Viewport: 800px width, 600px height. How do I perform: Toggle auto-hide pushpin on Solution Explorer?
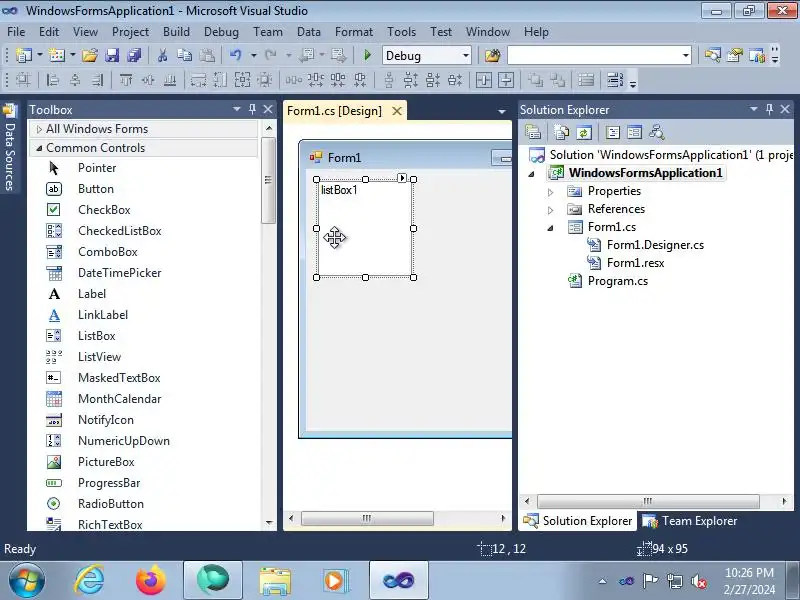click(x=769, y=109)
